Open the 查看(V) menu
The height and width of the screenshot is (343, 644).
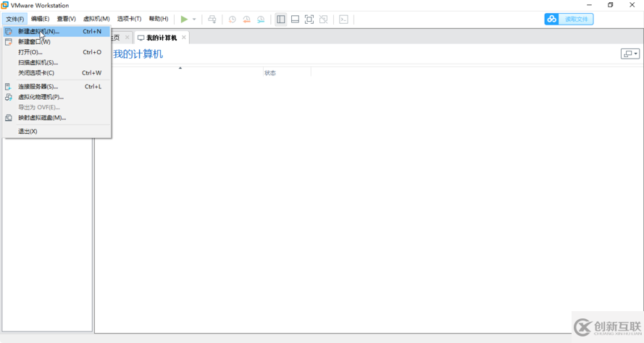pos(66,19)
